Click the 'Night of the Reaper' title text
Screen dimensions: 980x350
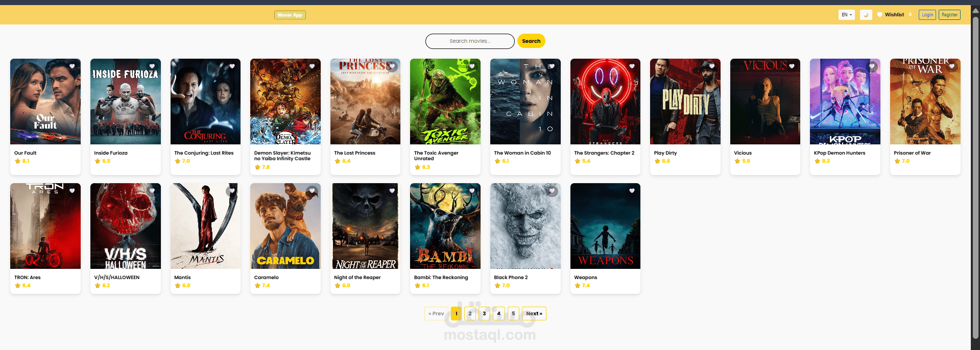[x=357, y=278]
